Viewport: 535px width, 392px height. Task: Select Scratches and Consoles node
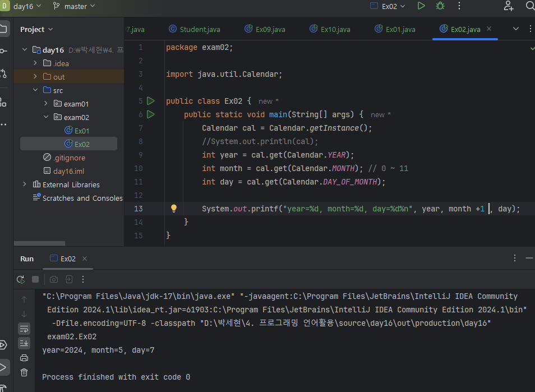click(x=78, y=198)
